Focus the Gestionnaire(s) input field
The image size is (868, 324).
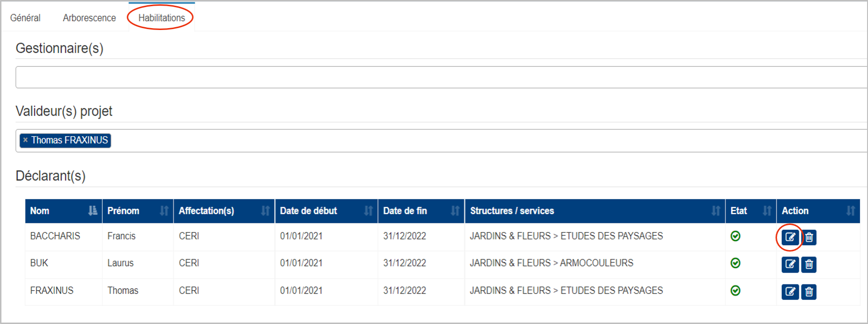click(441, 77)
